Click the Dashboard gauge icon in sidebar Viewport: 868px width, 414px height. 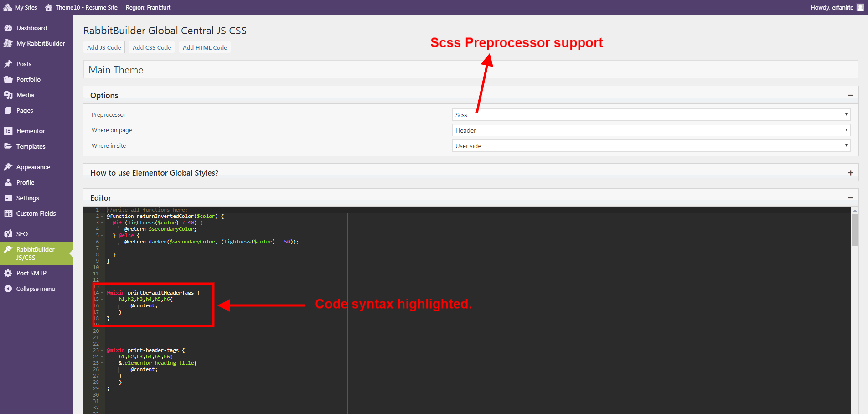click(x=8, y=28)
